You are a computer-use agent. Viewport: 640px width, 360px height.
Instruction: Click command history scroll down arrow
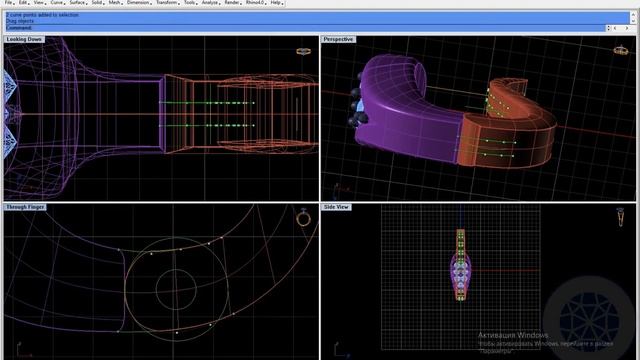point(633,21)
